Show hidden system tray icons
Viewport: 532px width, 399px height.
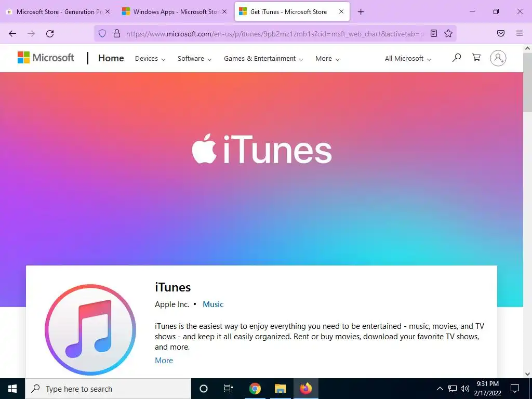coord(440,389)
